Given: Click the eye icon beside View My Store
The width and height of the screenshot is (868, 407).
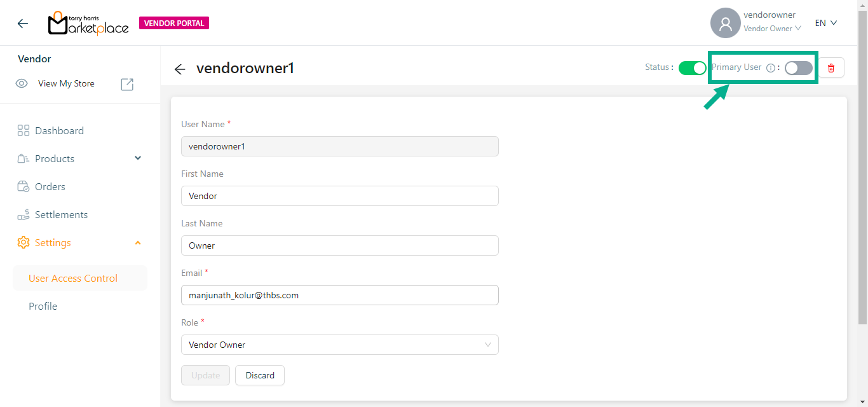Looking at the screenshot, I should tap(22, 84).
